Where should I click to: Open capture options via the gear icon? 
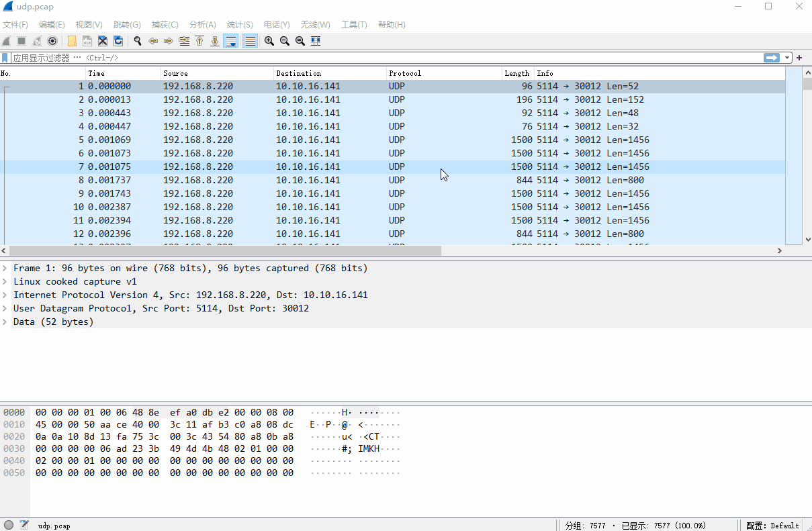pos(52,41)
